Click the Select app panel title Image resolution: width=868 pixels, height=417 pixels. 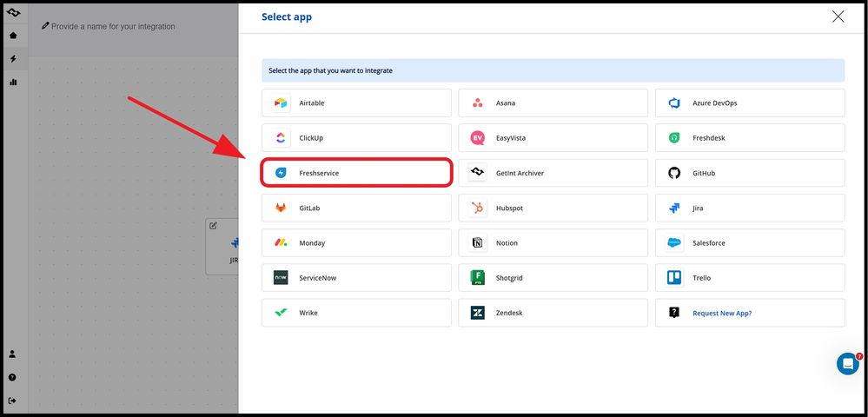(x=287, y=17)
